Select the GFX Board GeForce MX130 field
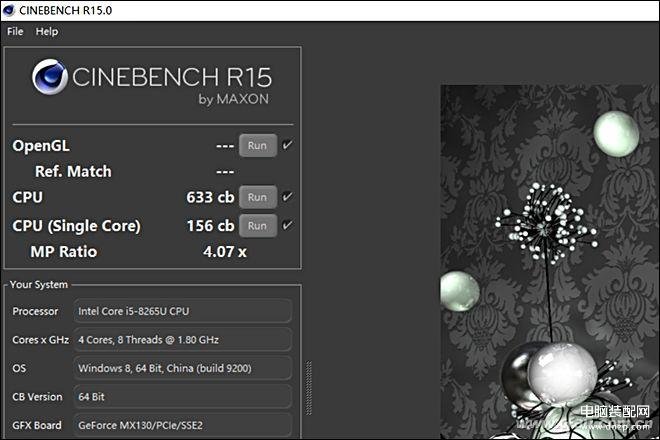 click(x=183, y=425)
